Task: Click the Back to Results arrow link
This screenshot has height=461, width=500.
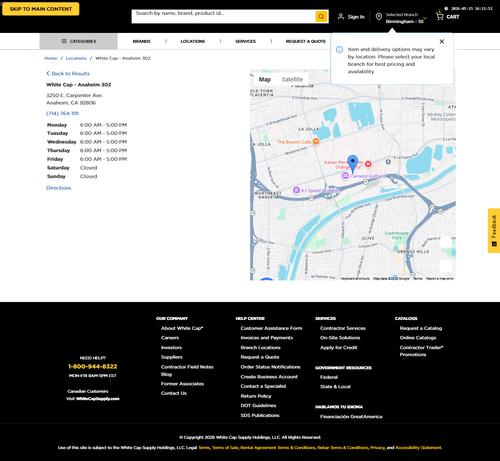Action: 68,74
